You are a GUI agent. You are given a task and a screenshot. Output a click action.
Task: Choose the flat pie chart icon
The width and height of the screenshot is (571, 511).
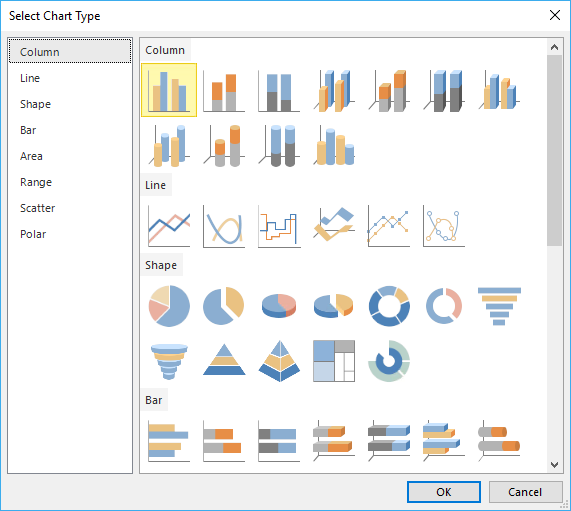coord(169,306)
